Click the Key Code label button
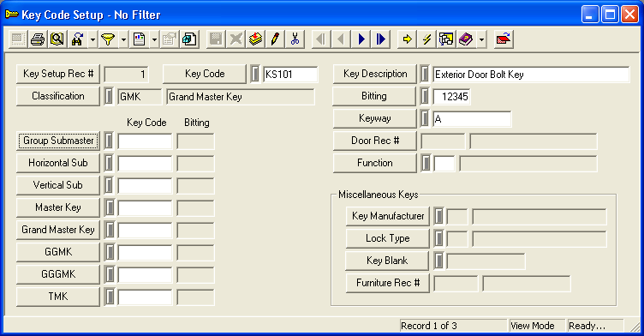 pyautogui.click(x=205, y=74)
